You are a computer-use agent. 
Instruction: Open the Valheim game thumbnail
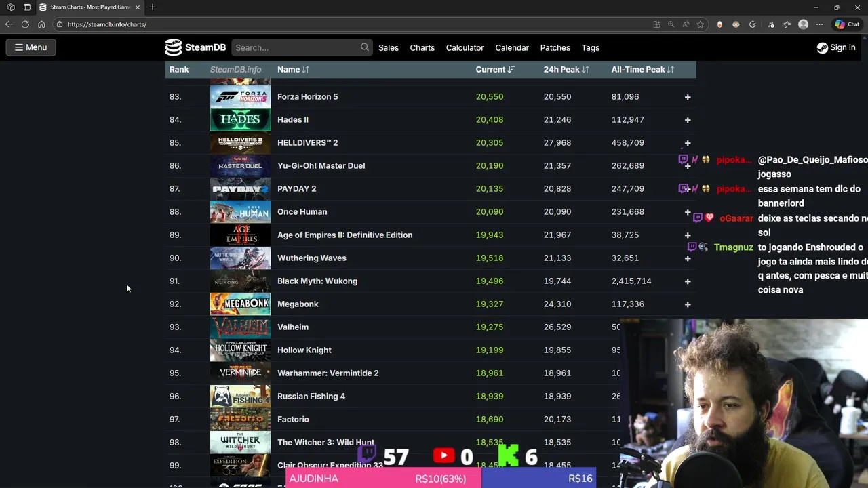[240, 327]
